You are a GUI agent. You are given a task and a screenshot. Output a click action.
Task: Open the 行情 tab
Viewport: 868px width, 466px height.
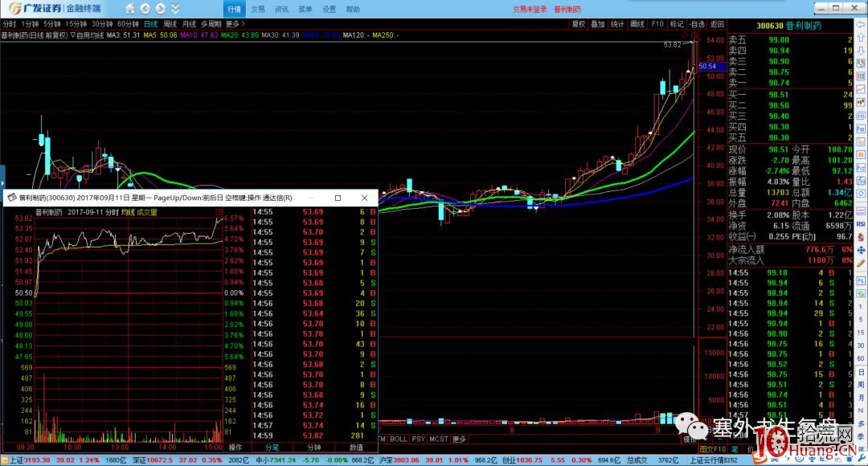(234, 9)
